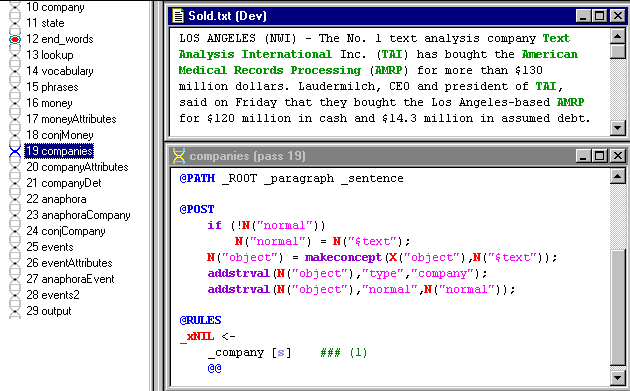
Task: Select the 20 companyAttributes pass
Action: [x=77, y=167]
